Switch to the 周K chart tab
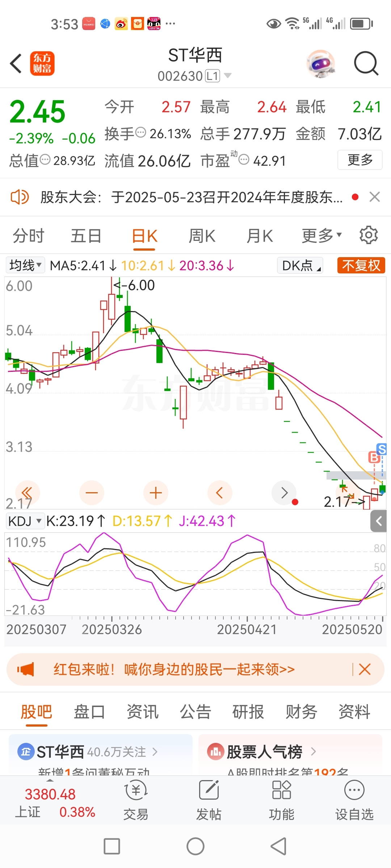The height and width of the screenshot is (868, 391). point(202,236)
